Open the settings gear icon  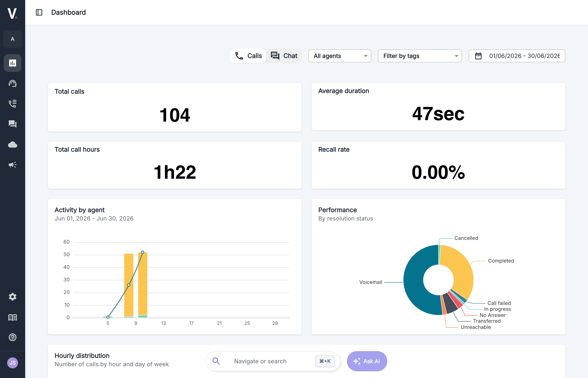[13, 297]
